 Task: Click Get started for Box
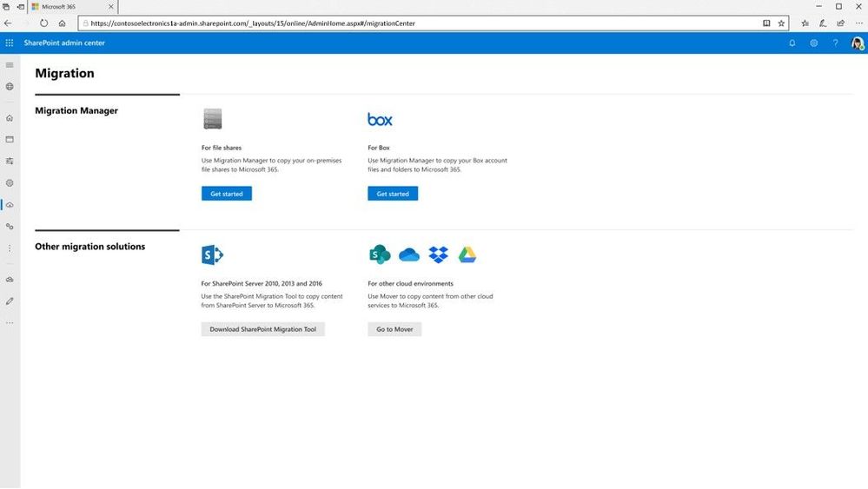(x=393, y=194)
